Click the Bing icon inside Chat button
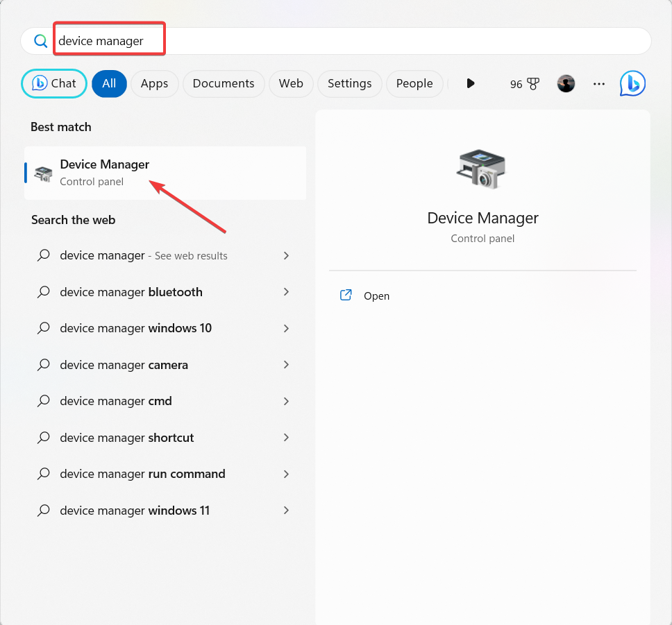 click(40, 83)
